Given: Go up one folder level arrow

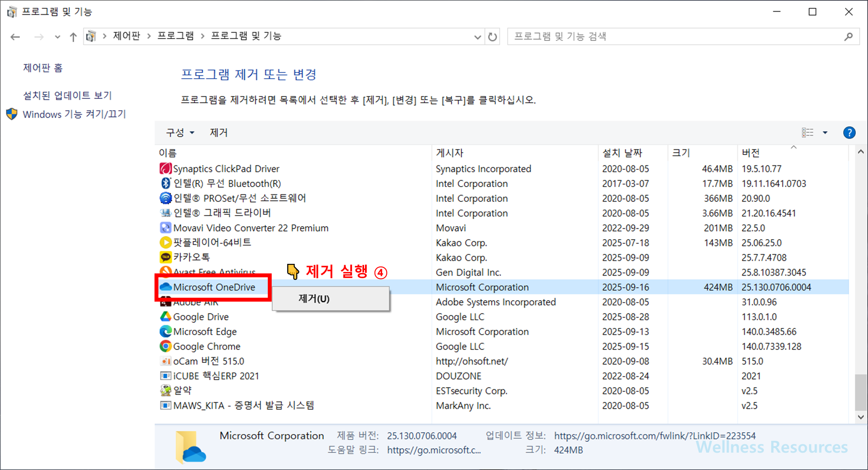Looking at the screenshot, I should click(73, 37).
